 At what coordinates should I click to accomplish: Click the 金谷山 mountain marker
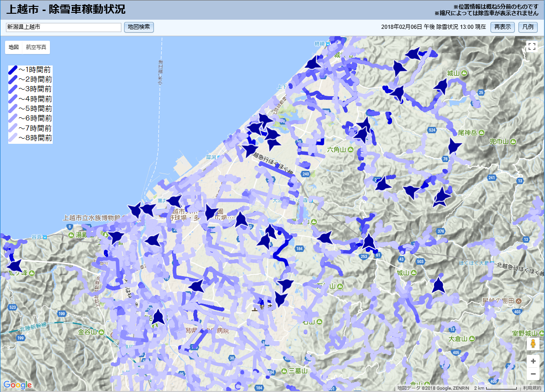click(100, 332)
